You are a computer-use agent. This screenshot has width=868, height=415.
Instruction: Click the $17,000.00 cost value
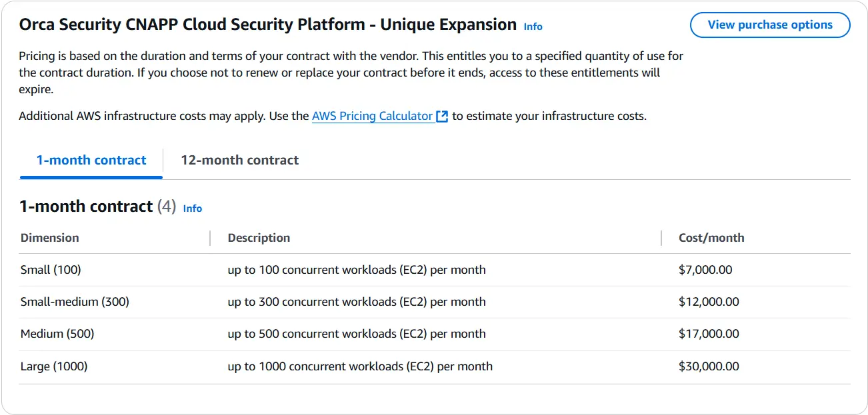point(709,334)
